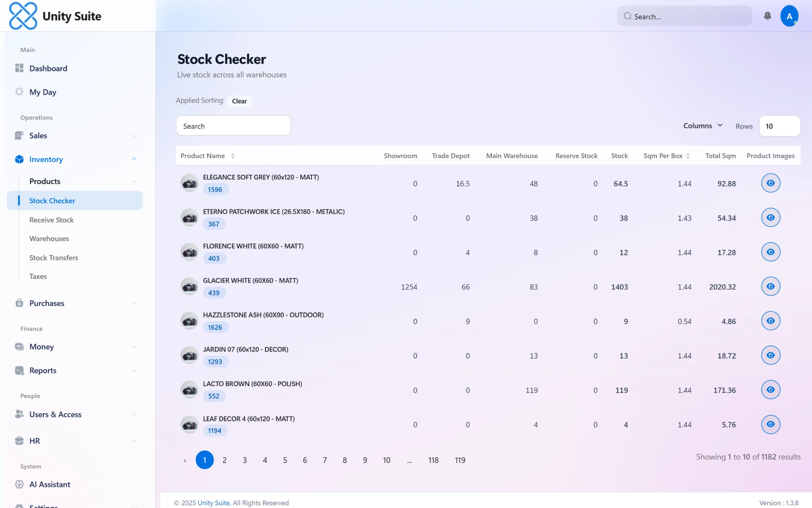View images for HAZZLESTONE ASH
This screenshot has height=508, width=812.
pos(771,321)
